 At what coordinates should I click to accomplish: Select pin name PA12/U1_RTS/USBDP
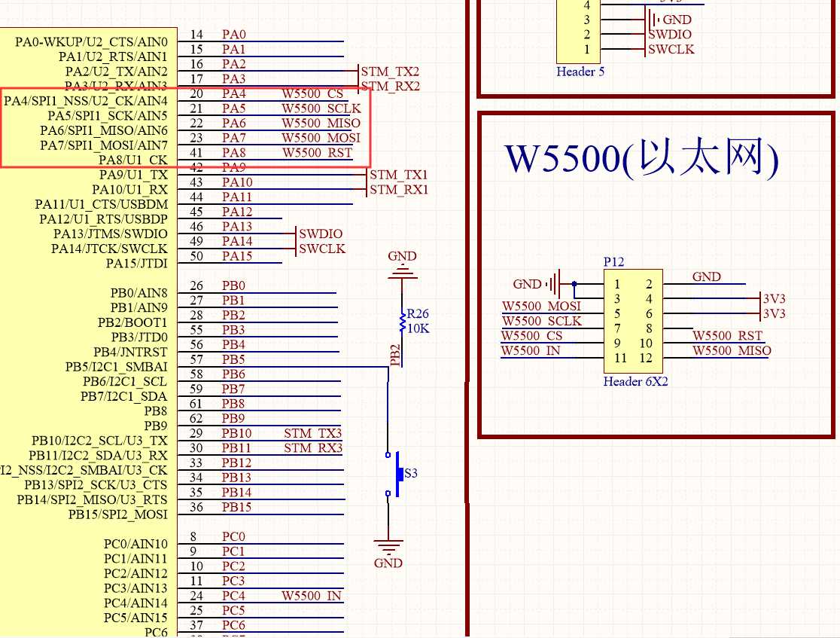[103, 219]
